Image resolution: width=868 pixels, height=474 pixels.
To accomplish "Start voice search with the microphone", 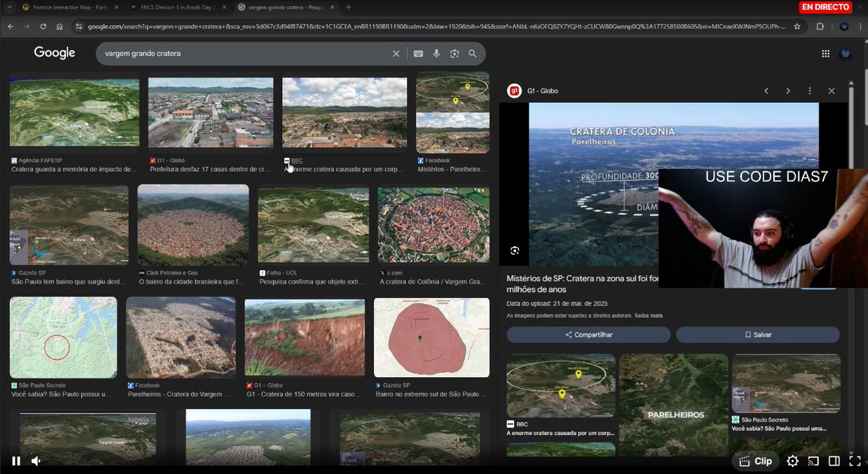I will click(x=436, y=54).
